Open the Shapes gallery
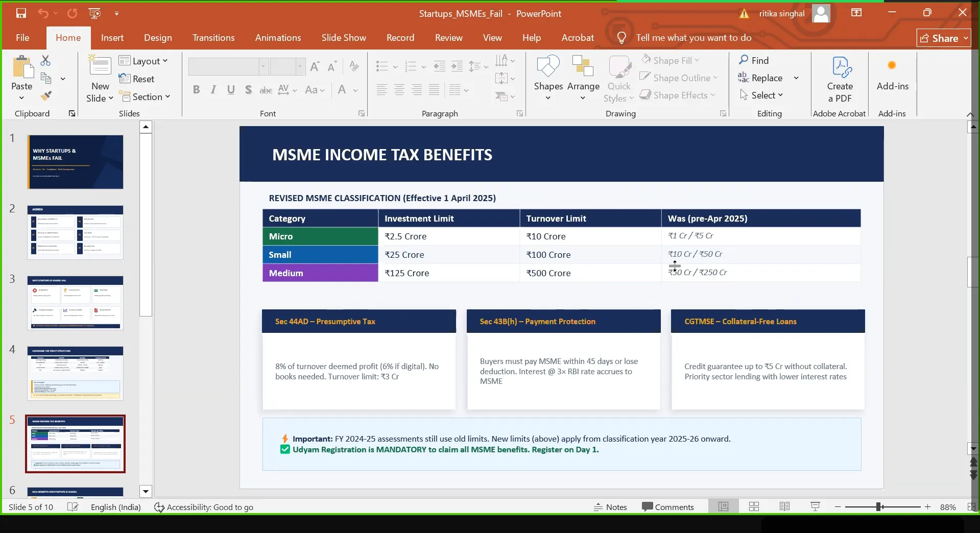 tap(548, 77)
